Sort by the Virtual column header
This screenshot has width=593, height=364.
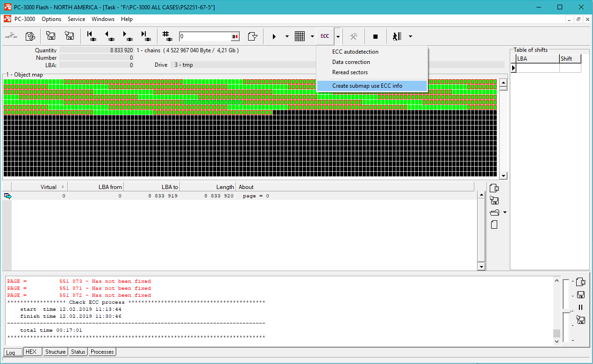39,187
